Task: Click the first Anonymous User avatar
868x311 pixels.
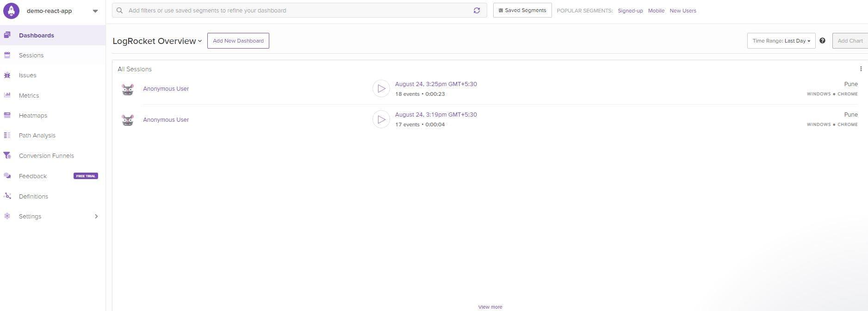Action: pyautogui.click(x=128, y=89)
